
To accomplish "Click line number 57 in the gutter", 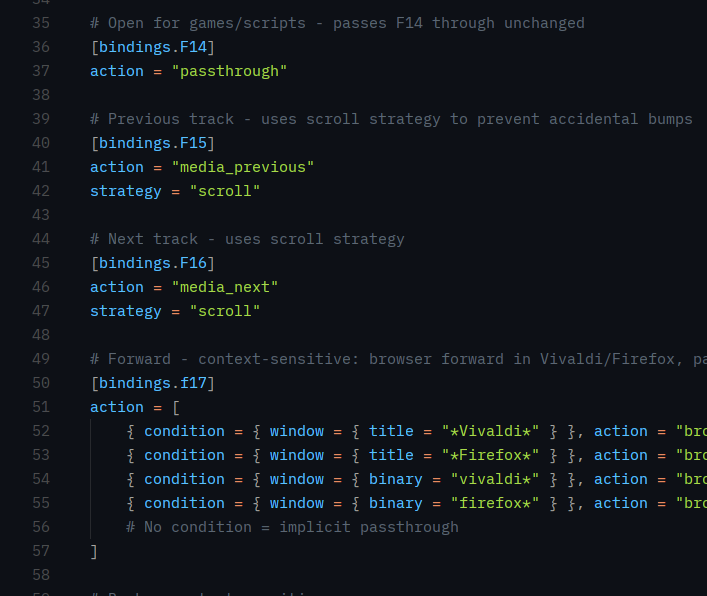I will [41, 551].
